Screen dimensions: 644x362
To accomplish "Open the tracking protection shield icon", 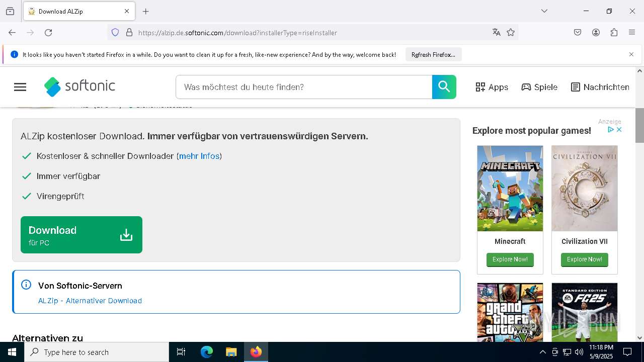I will pyautogui.click(x=115, y=33).
